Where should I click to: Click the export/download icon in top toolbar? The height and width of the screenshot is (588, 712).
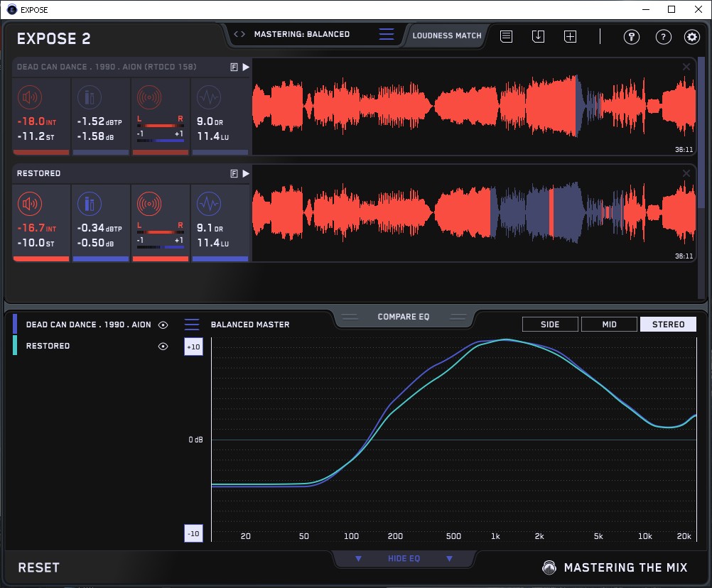[538, 36]
